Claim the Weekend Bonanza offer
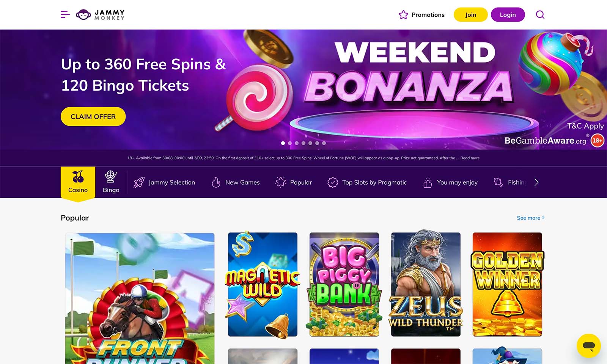607x364 pixels. click(93, 116)
